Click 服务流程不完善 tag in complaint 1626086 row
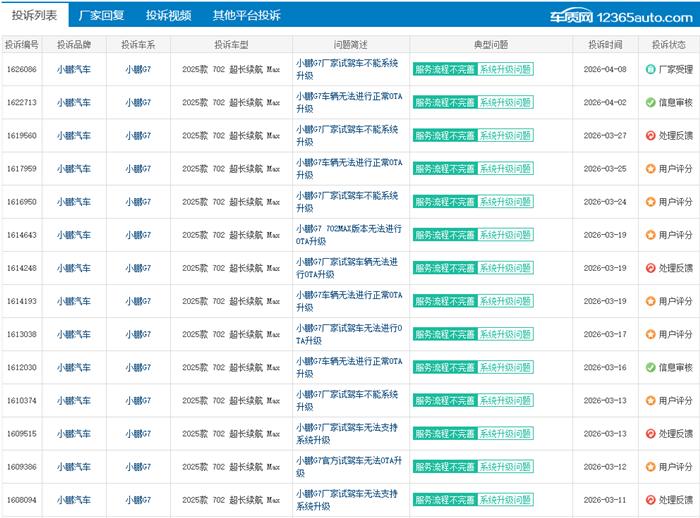This screenshot has height=518, width=700. pos(444,69)
